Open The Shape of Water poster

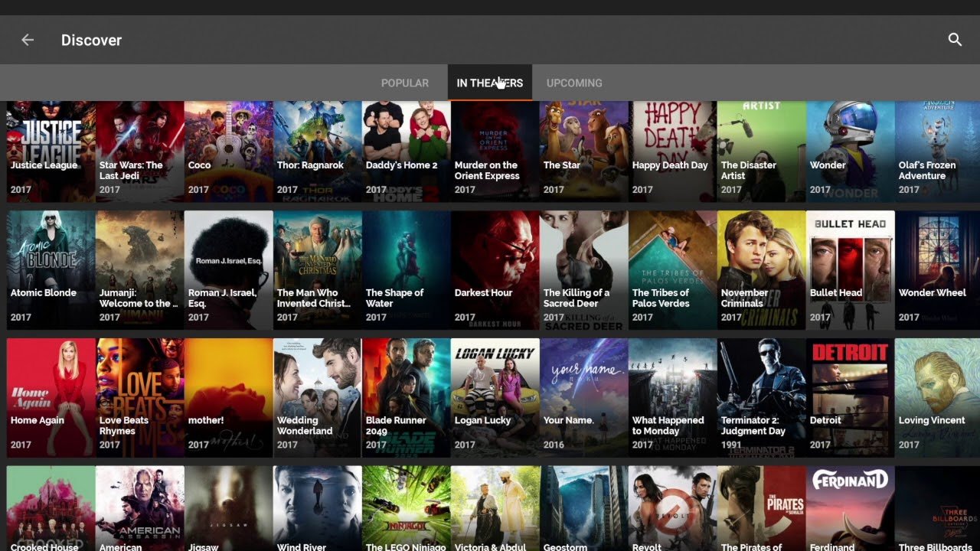pyautogui.click(x=406, y=270)
